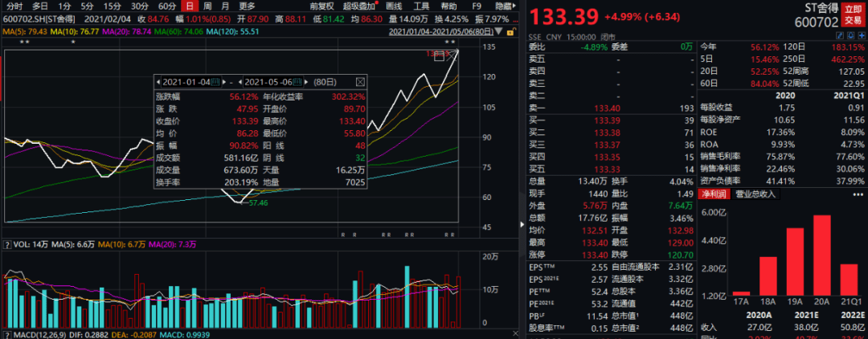
Task: Click the 涨停 value 133.40
Action: (596, 255)
